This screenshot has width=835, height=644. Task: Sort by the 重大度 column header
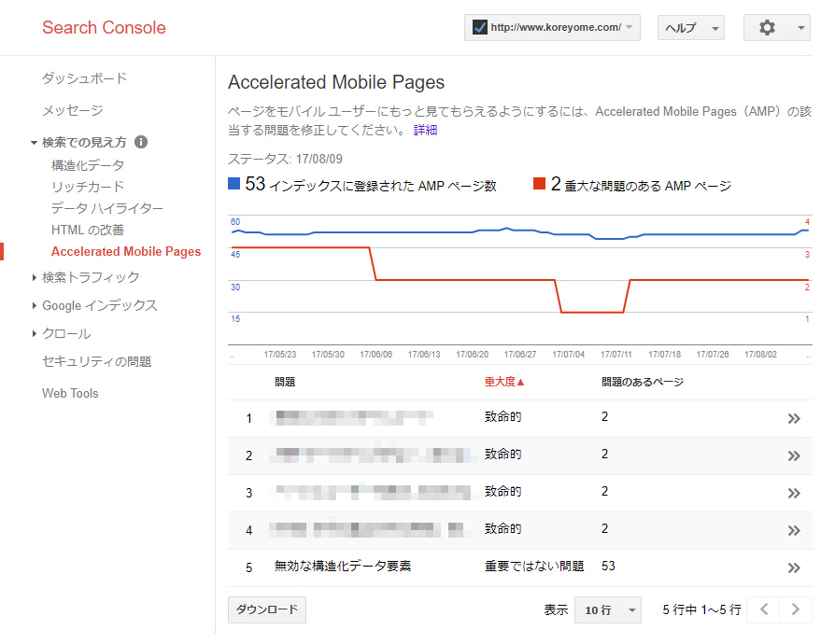tap(504, 382)
